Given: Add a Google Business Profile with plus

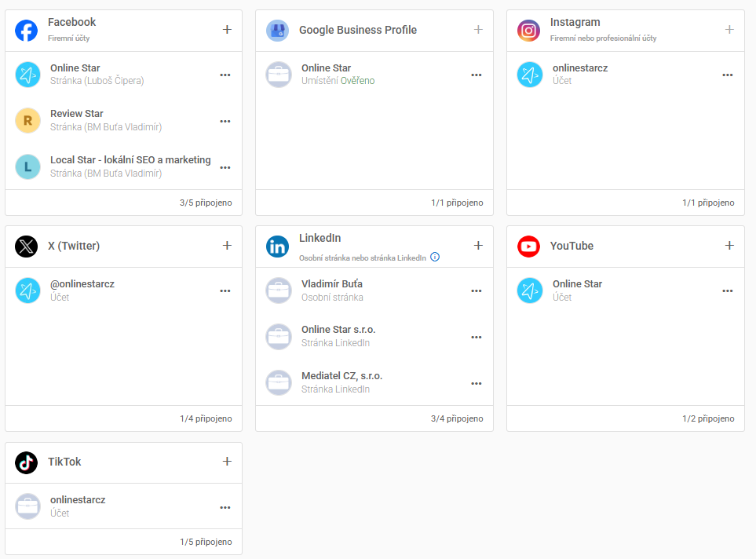Looking at the screenshot, I should pyautogui.click(x=478, y=30).
